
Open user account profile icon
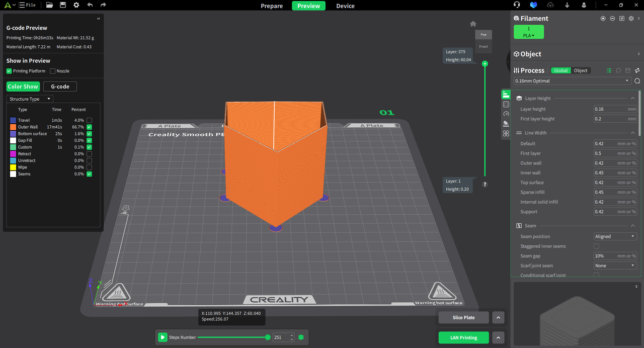point(584,5)
